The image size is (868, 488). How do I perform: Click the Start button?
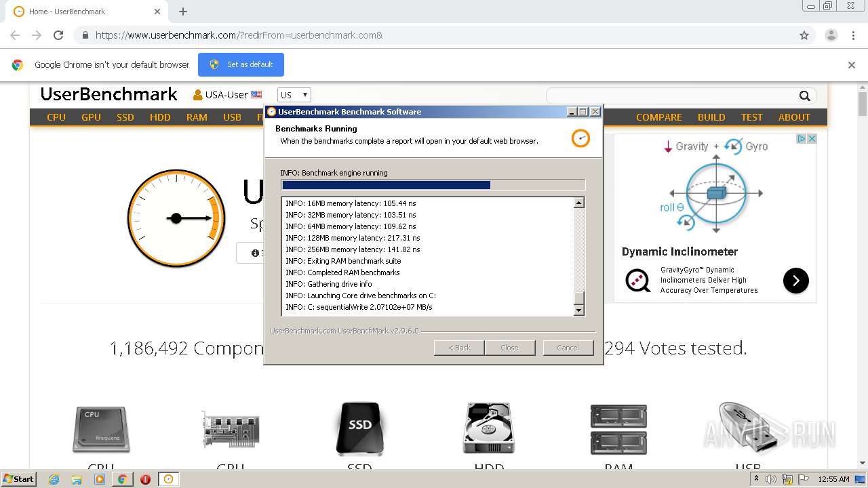(x=18, y=479)
